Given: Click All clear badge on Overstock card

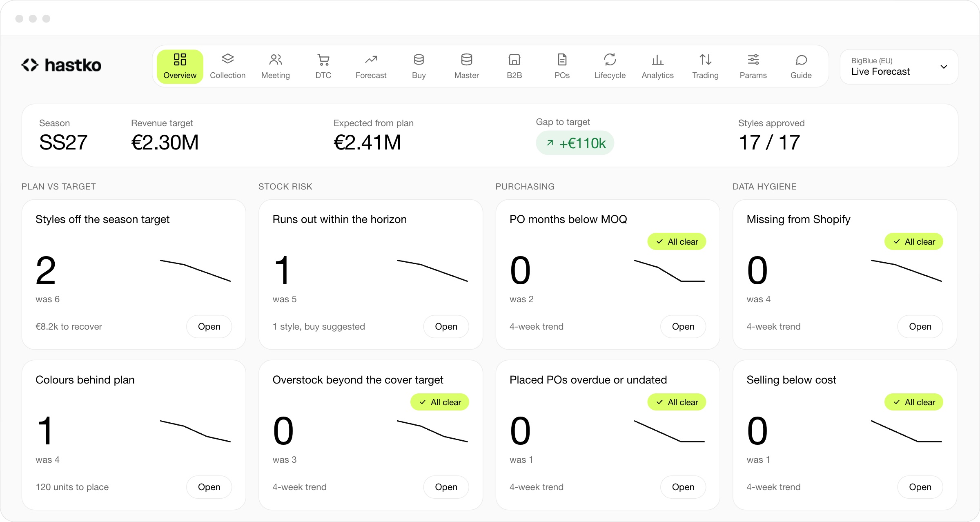Looking at the screenshot, I should tap(440, 402).
